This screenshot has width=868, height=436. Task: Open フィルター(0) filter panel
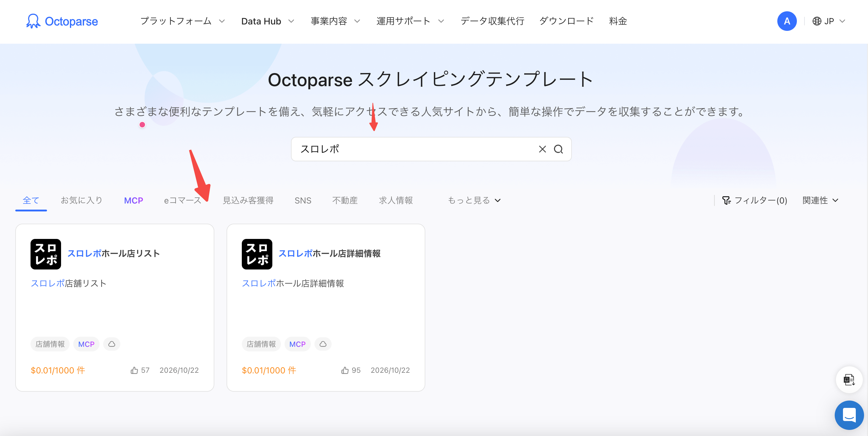[754, 200]
